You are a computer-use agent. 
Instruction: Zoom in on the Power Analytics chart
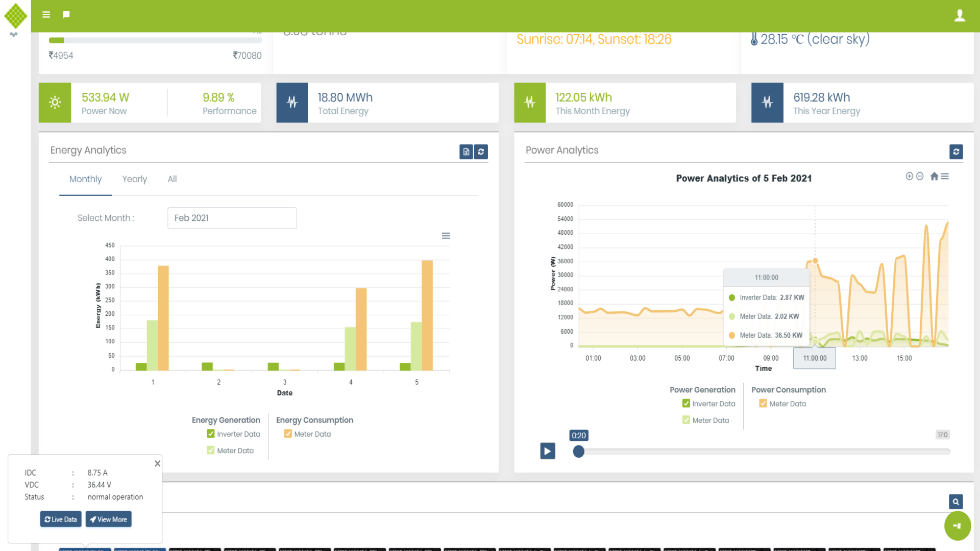point(909,176)
